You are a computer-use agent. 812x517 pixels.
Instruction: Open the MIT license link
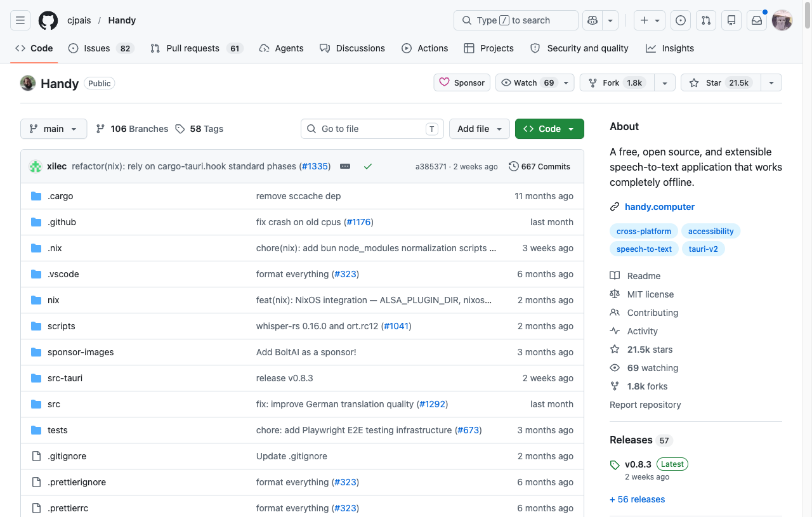click(x=642, y=294)
